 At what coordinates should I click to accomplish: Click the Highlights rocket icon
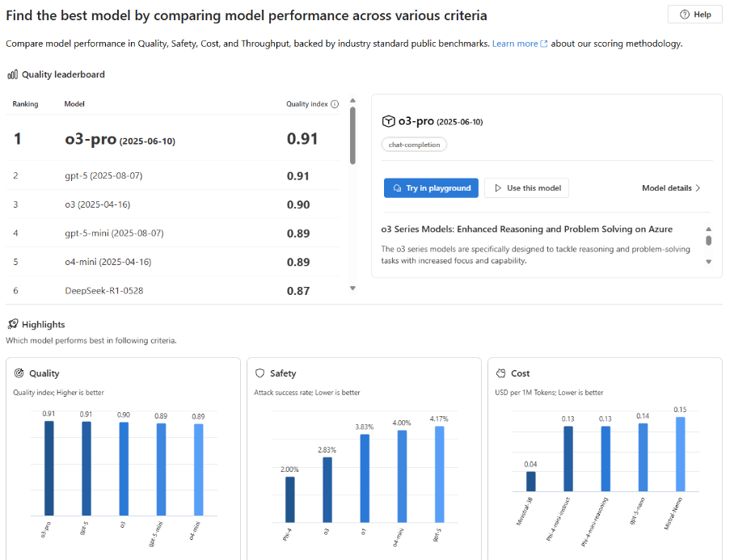(12, 324)
